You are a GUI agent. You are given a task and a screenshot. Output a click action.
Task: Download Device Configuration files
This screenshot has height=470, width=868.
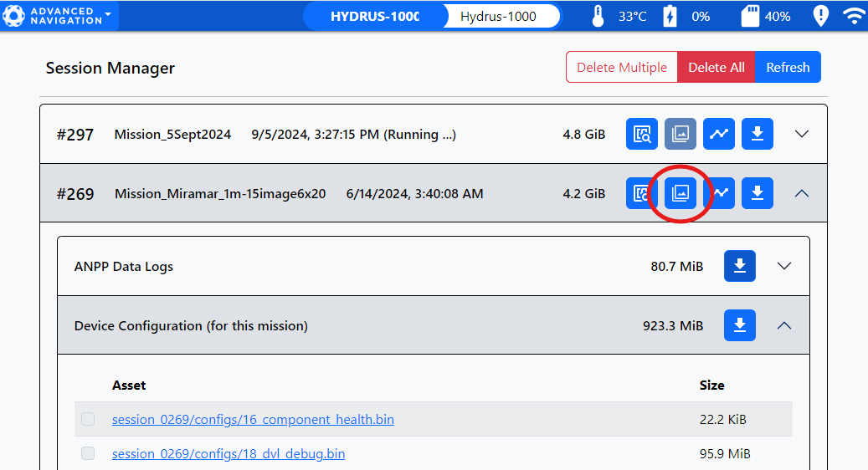coord(739,325)
